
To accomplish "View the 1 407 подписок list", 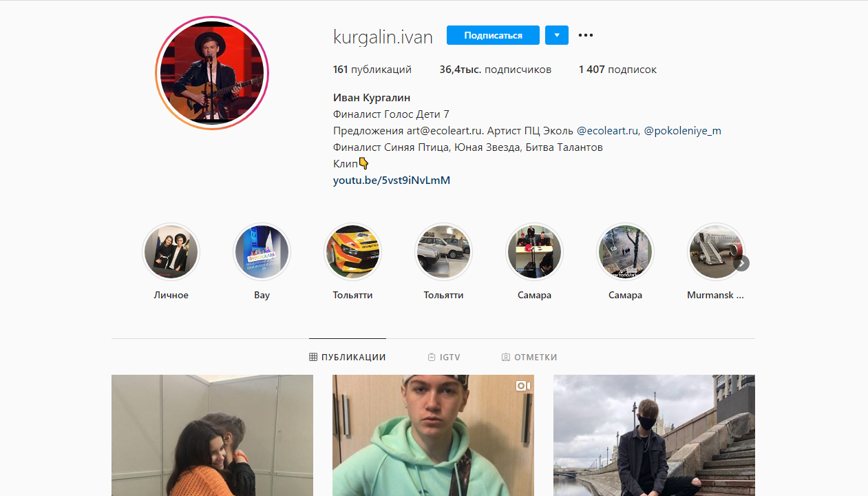I will click(617, 70).
